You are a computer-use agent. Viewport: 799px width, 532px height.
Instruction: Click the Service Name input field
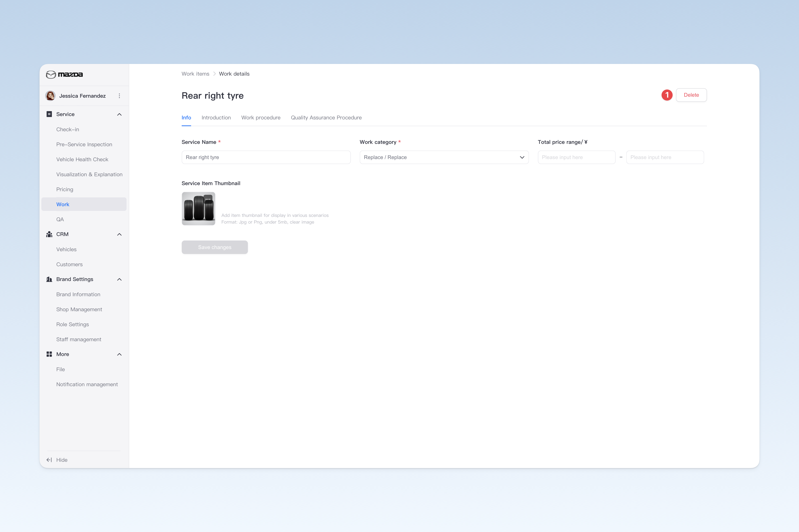pyautogui.click(x=266, y=157)
